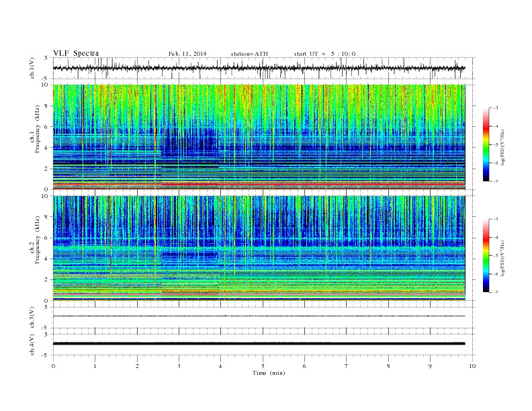Click time axis tick label "2"

(137, 366)
